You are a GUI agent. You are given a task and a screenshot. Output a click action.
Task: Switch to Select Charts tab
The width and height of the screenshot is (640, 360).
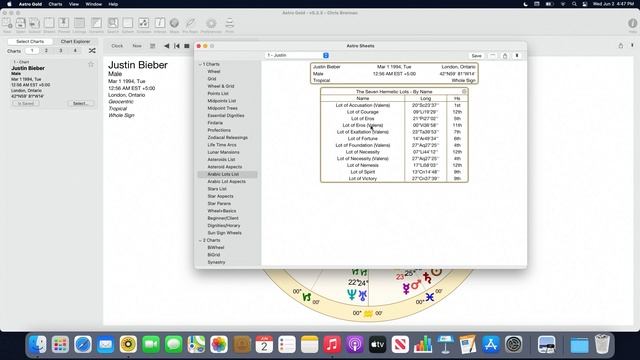tap(30, 42)
